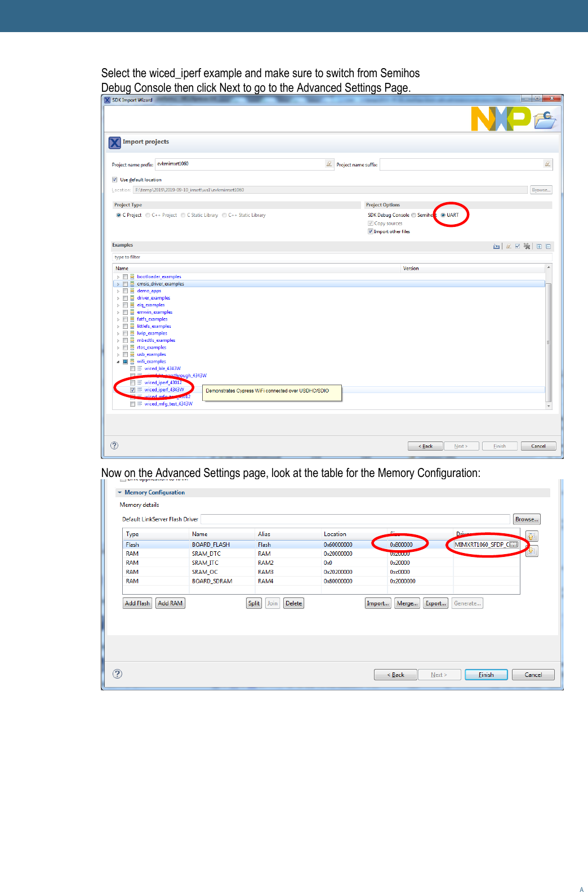This screenshot has width=588, height=892.
Task: Click expand all icon in Examples toolbar
Action: click(539, 246)
